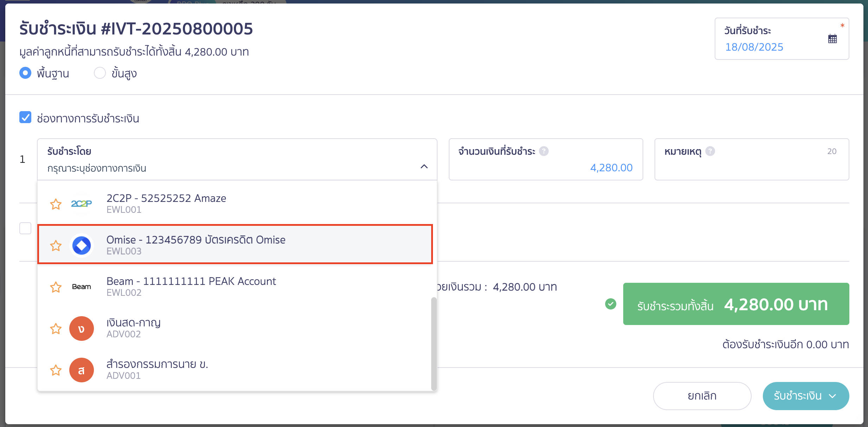Click the 2C2P logo icon
The width and height of the screenshot is (868, 427).
[x=81, y=204]
